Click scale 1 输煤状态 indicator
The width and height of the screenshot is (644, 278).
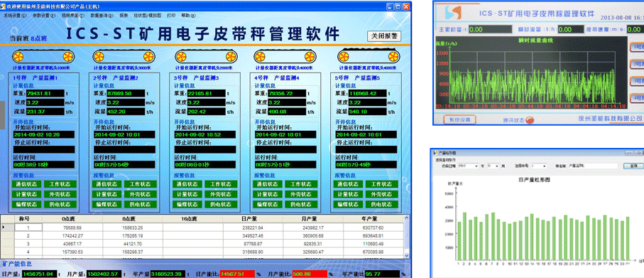(28, 204)
